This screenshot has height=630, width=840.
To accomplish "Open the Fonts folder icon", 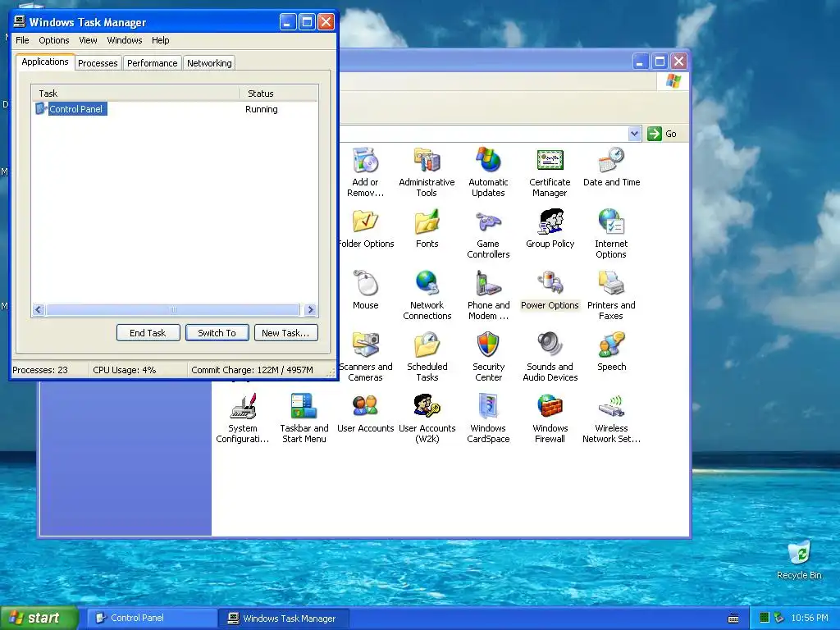I will 427,229.
